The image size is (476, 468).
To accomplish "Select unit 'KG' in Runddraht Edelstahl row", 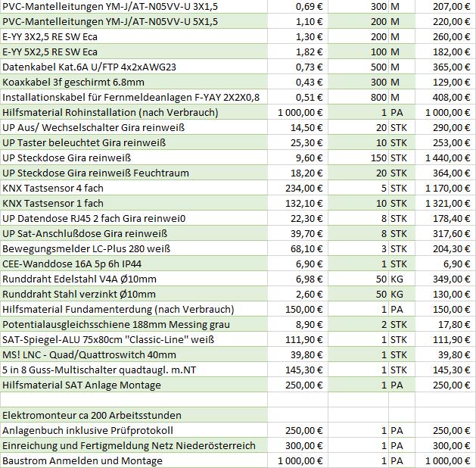I will (x=397, y=279).
